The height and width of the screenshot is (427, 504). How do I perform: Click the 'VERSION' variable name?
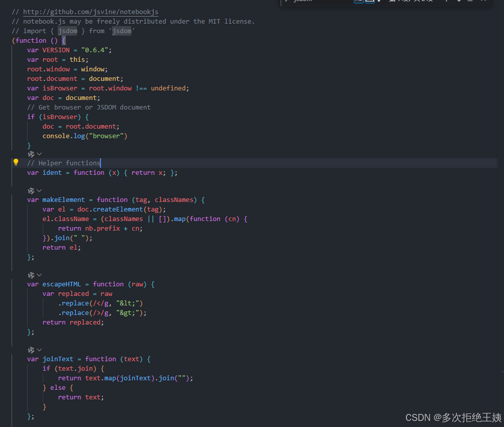56,50
